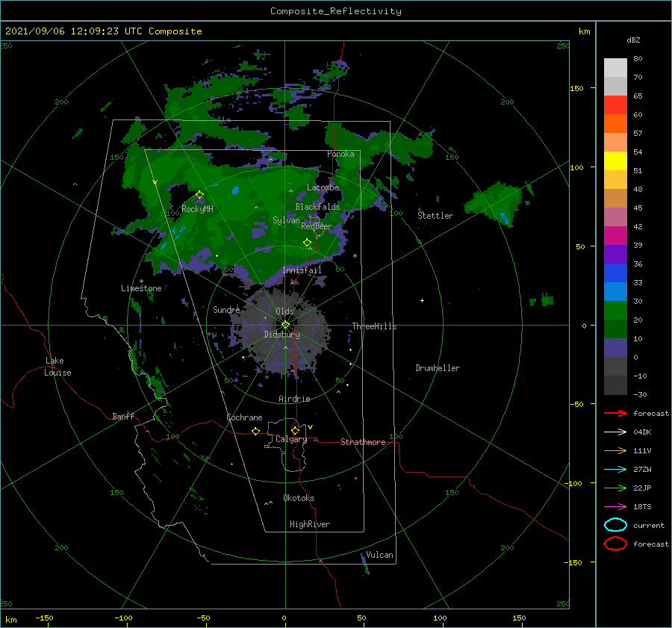
Task: Click the light blue 33 dBZ swatch
Action: click(x=615, y=292)
